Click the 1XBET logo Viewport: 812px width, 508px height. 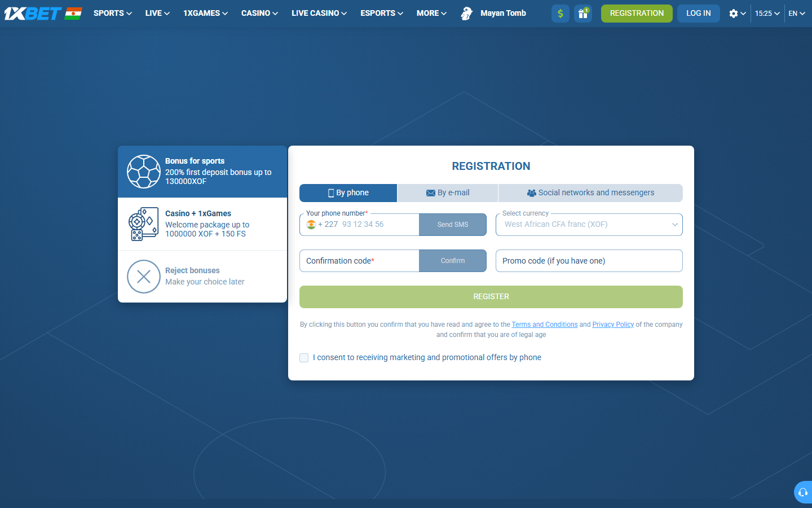(x=32, y=13)
